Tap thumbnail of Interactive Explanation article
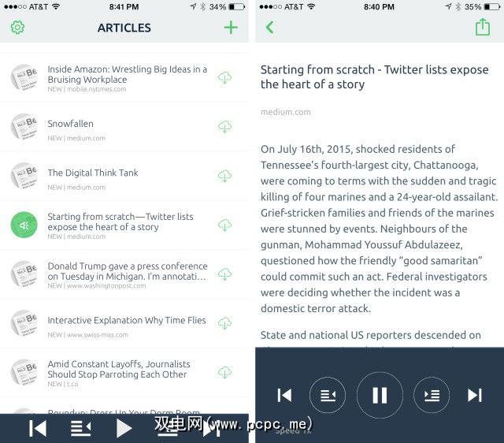This screenshot has width=504, height=443. click(24, 323)
